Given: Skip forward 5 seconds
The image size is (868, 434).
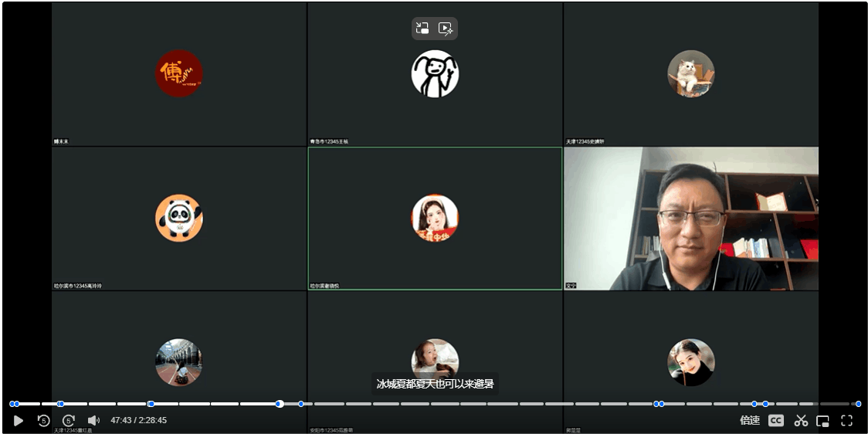Looking at the screenshot, I should [x=69, y=420].
